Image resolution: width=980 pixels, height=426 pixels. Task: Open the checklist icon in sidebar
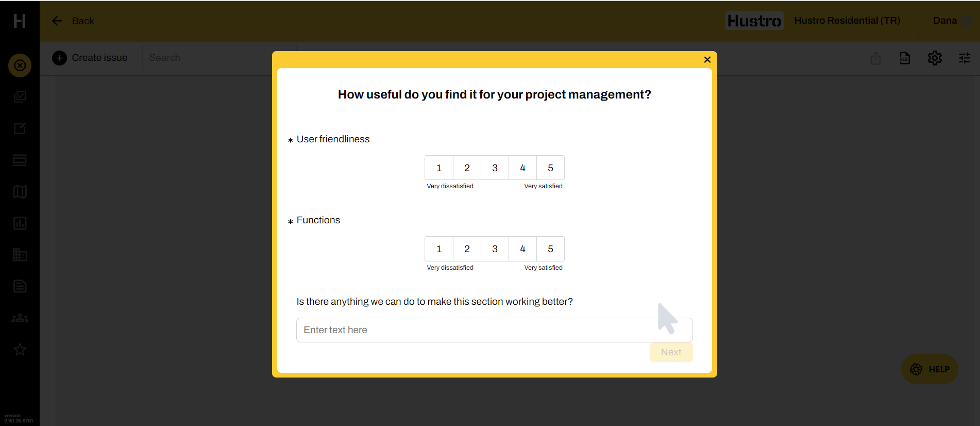coord(20,97)
